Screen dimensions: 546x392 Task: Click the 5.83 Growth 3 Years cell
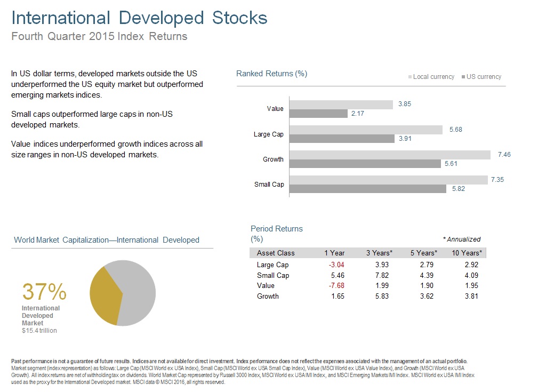[x=382, y=296]
